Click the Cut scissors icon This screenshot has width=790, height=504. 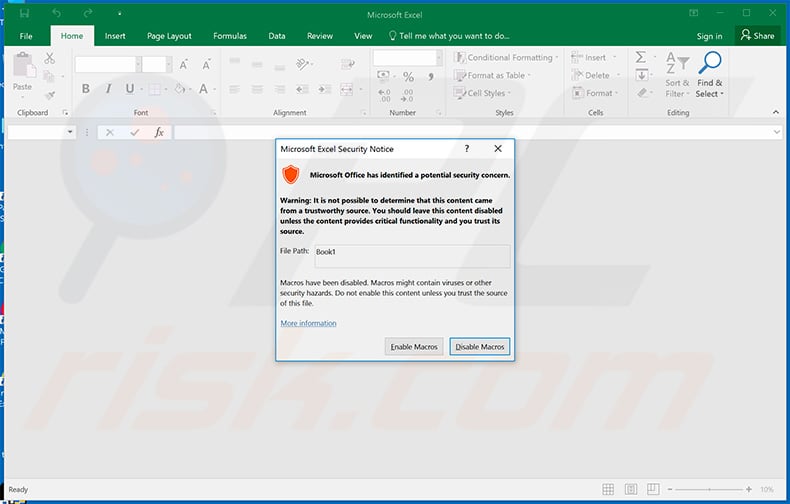pos(49,58)
